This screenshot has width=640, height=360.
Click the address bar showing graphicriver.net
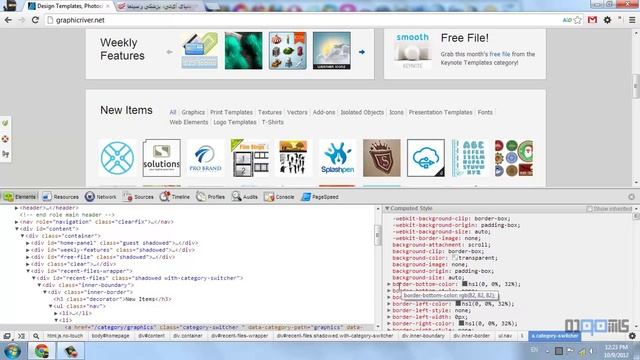click(302, 20)
